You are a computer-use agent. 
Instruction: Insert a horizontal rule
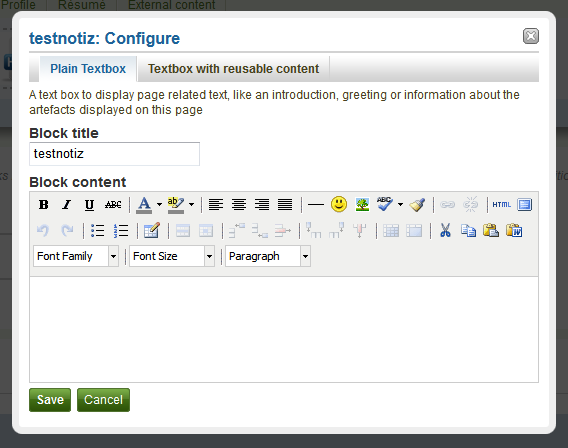(316, 205)
